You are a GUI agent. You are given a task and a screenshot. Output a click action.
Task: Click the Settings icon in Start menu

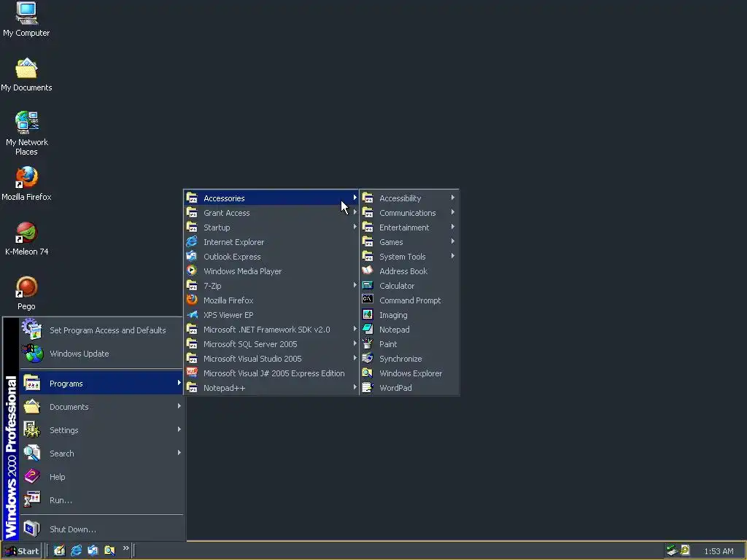32,429
